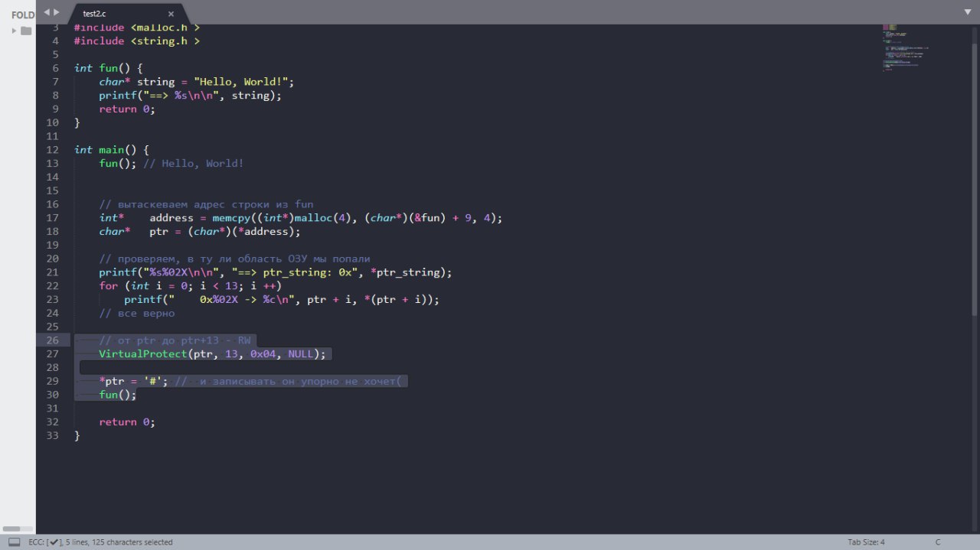Go to previous tab with left arrow
This screenshot has width=980, height=550.
tap(47, 12)
